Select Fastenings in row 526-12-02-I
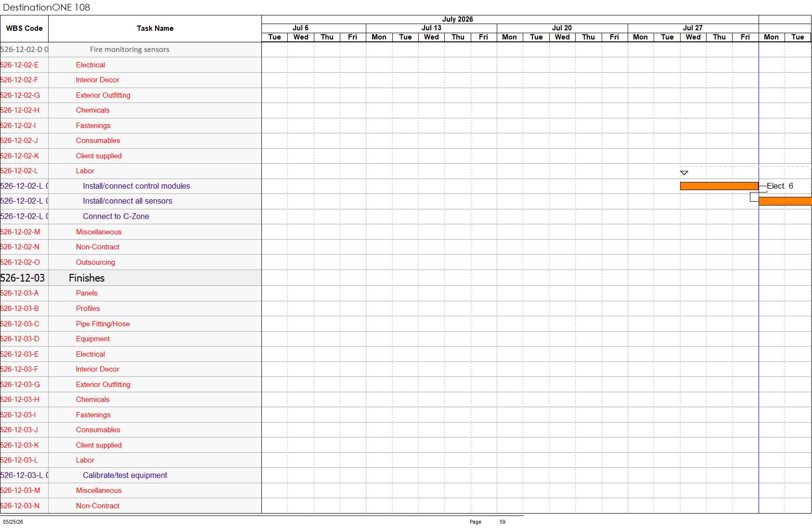The height and width of the screenshot is (528, 812). pyautogui.click(x=93, y=126)
